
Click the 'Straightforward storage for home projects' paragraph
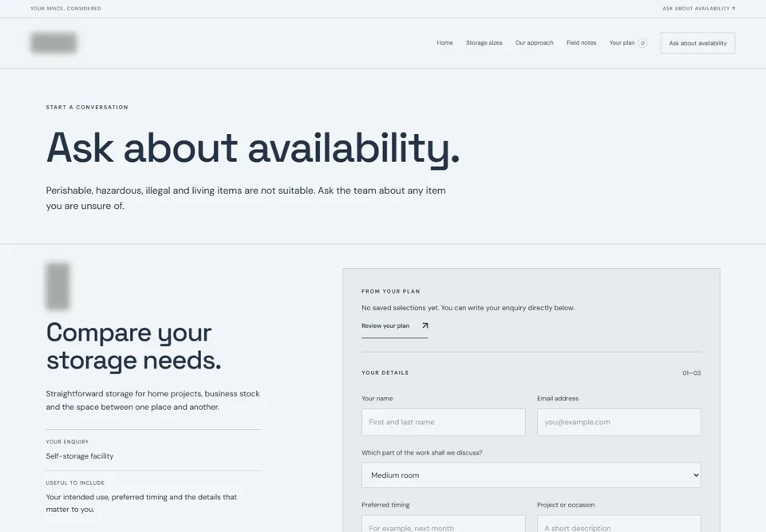point(153,400)
